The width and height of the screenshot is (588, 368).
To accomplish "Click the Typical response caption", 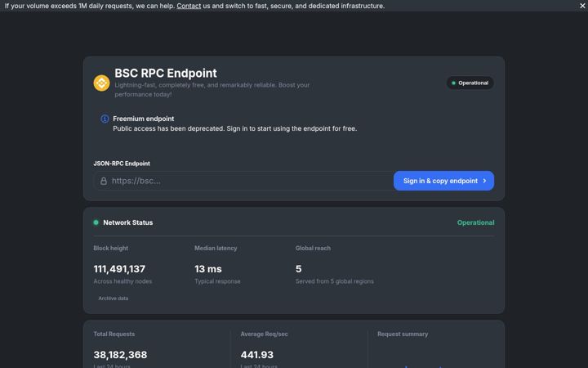I will click(217, 281).
